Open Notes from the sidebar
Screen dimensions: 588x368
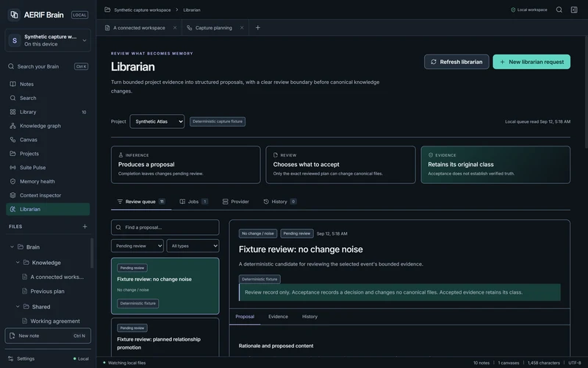[48, 84]
